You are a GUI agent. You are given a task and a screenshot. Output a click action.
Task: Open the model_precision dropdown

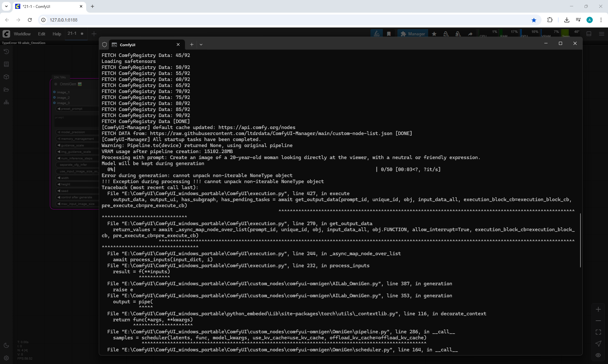tap(76, 132)
